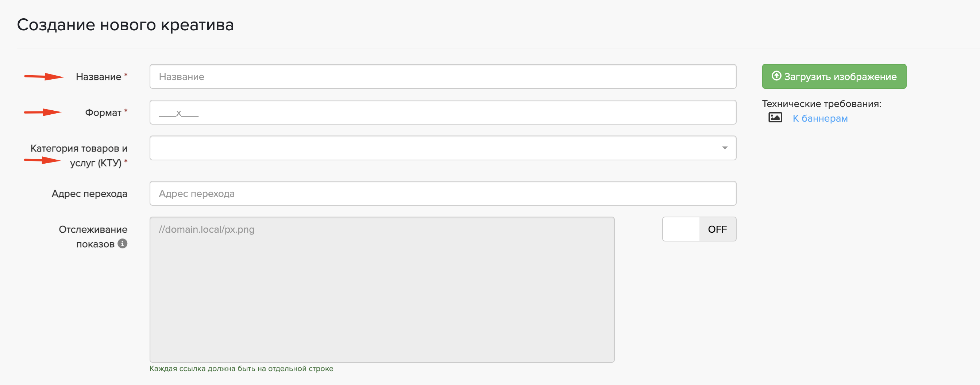Click the red arrow pointing at Название

[x=44, y=77]
